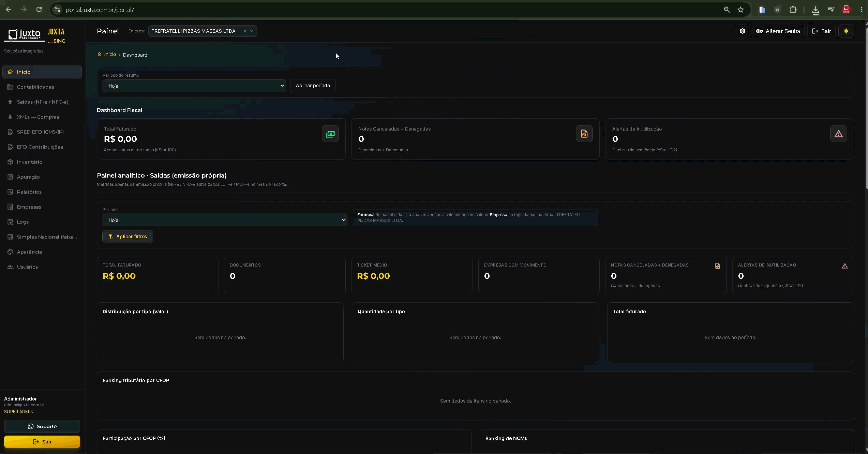
Task: Click the TICKET MÉDIO R$ 0,00 value
Action: pos(373,276)
